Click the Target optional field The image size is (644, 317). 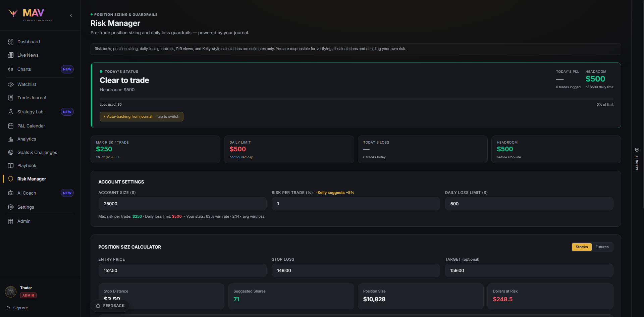pos(529,271)
